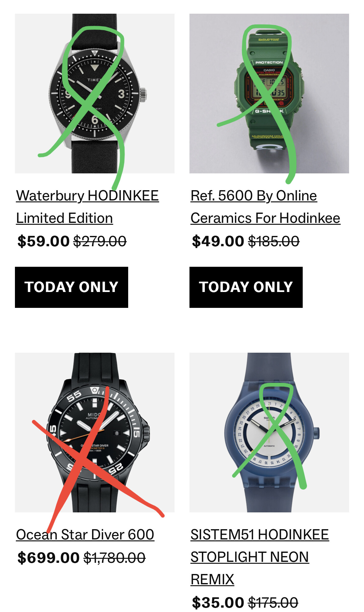The height and width of the screenshot is (612, 364).
Task: Click TODAY ONLY button under Ref. 5600
Action: pyautogui.click(x=246, y=287)
